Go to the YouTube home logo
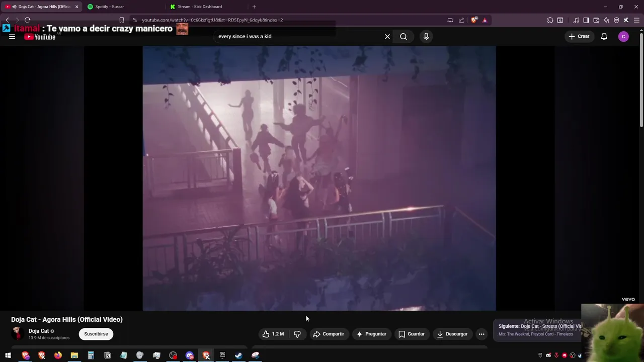The height and width of the screenshot is (362, 644). (x=40, y=37)
